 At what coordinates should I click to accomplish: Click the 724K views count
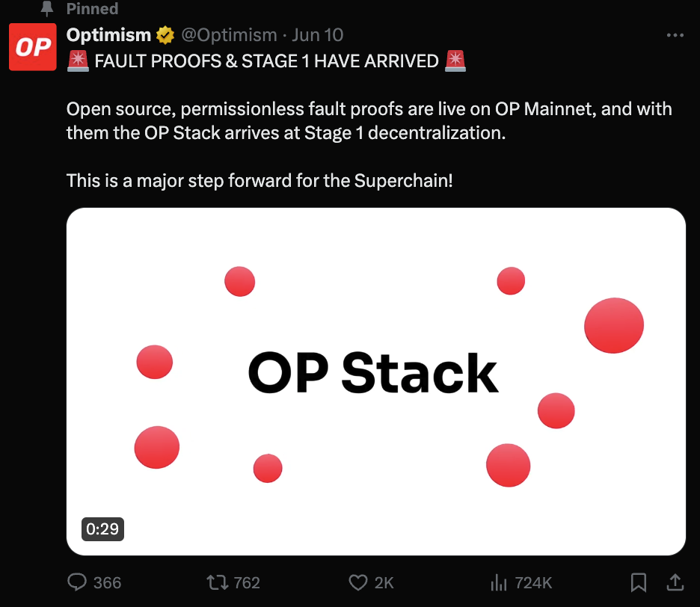point(534,582)
